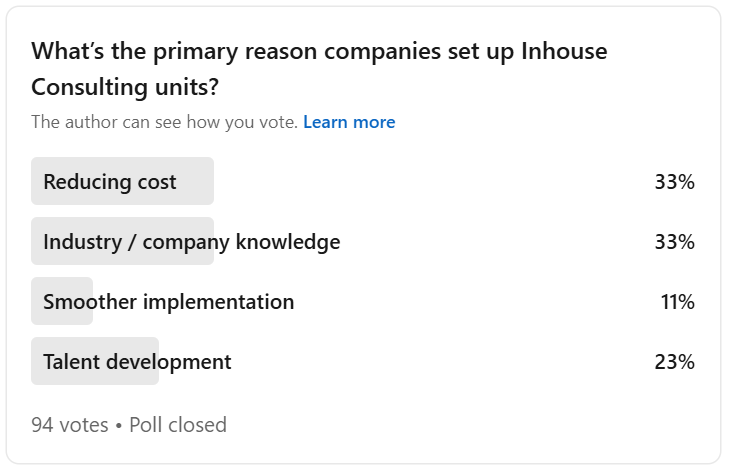Select the "Smoother implementation" option text
729x469 pixels.
pos(169,302)
